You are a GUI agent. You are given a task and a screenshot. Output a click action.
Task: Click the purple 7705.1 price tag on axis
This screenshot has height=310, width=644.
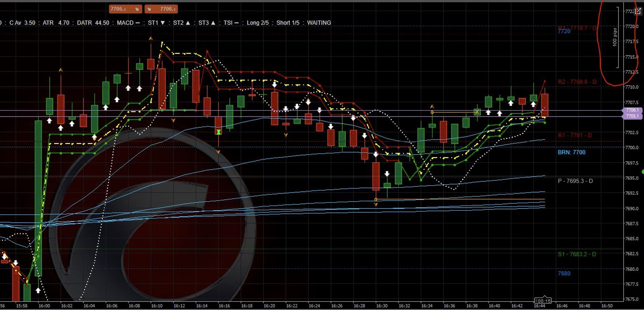632,116
